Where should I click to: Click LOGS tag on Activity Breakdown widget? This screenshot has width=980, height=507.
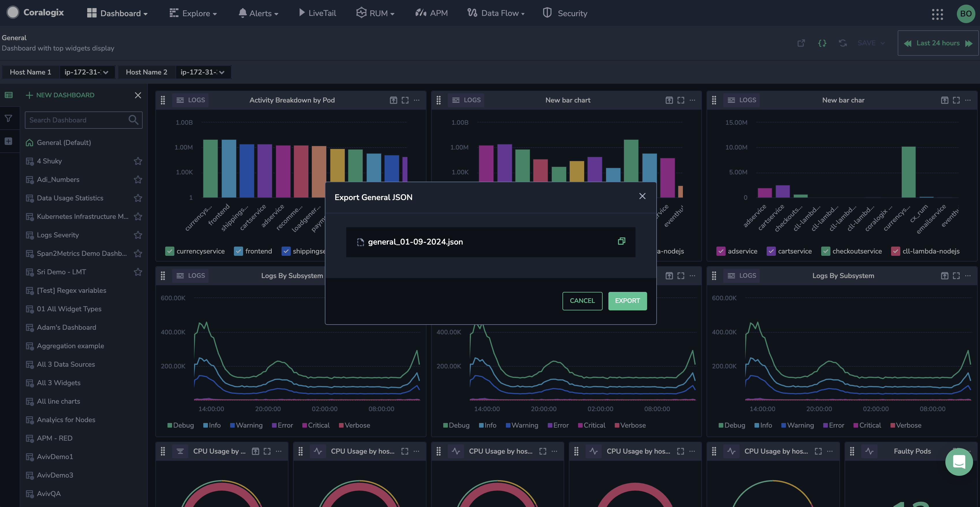tap(191, 100)
